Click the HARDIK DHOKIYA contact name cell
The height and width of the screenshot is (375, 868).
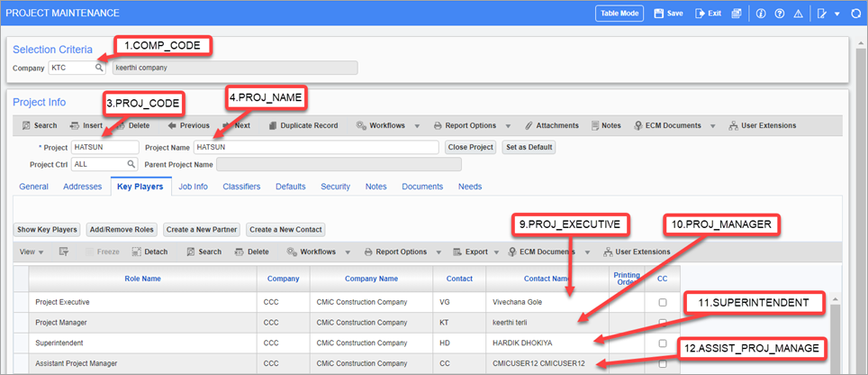[x=547, y=343]
